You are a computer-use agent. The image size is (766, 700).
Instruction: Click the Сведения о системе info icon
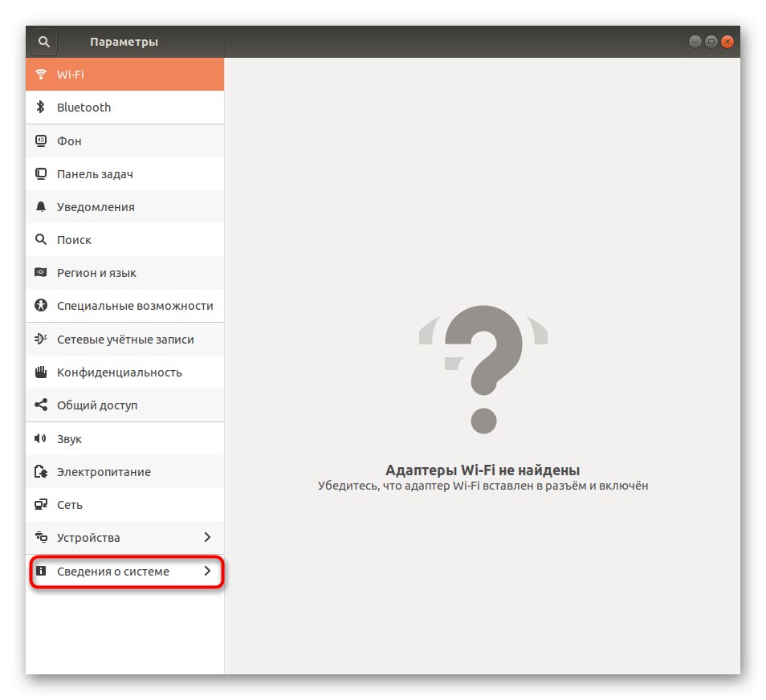[41, 571]
